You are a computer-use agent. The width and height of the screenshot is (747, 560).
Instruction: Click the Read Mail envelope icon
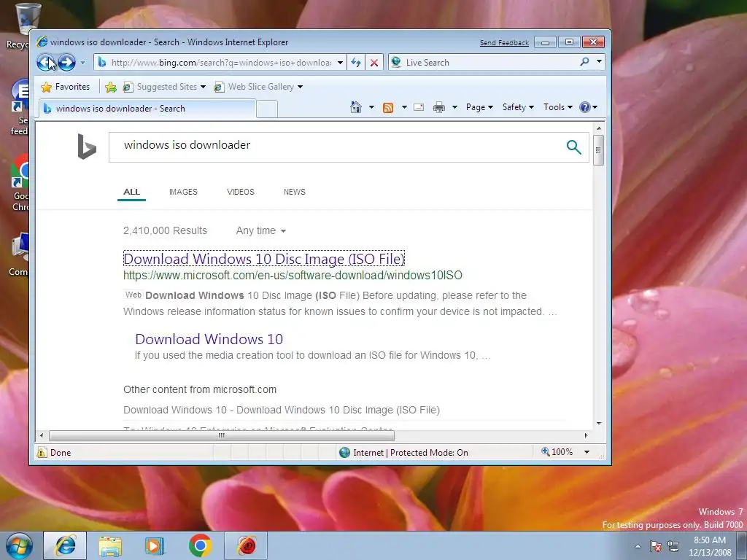point(419,107)
